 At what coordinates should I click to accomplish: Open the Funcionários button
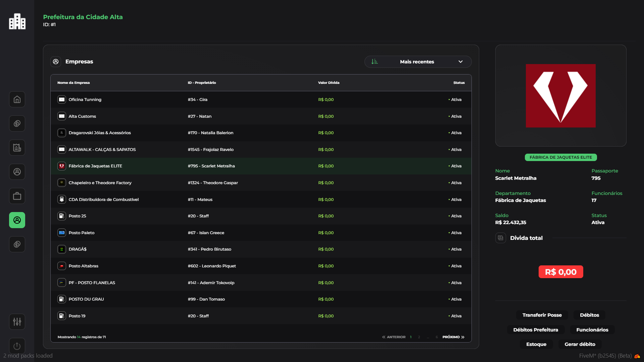pyautogui.click(x=592, y=330)
